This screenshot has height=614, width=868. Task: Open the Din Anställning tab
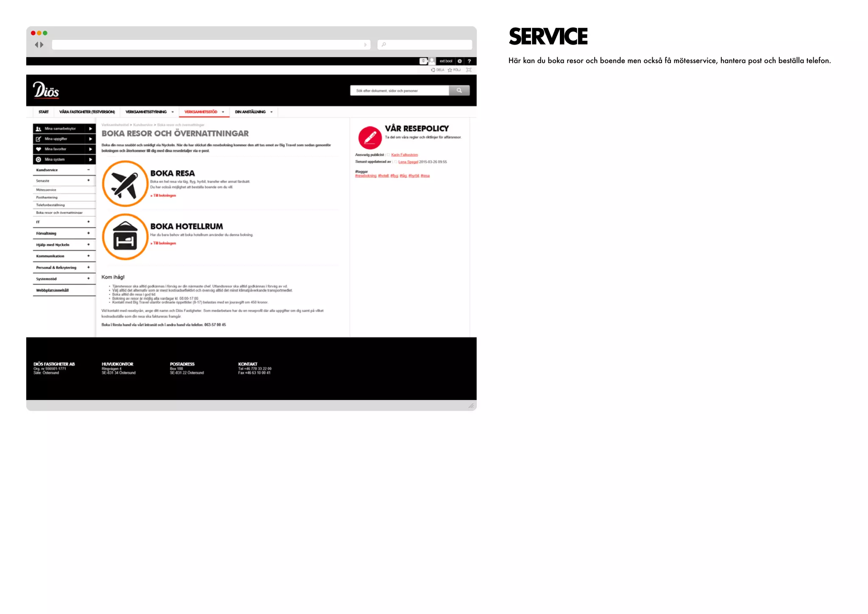pyautogui.click(x=250, y=112)
